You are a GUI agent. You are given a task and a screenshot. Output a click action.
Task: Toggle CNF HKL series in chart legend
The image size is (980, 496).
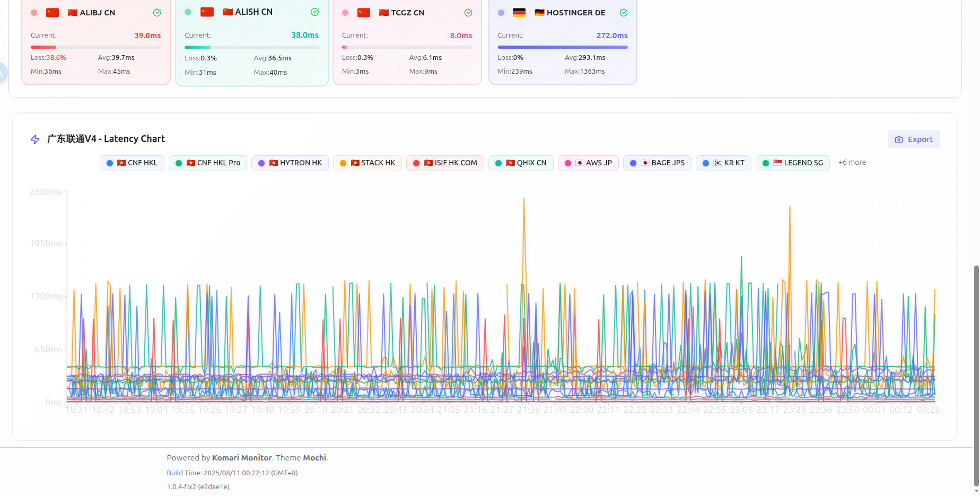click(132, 163)
